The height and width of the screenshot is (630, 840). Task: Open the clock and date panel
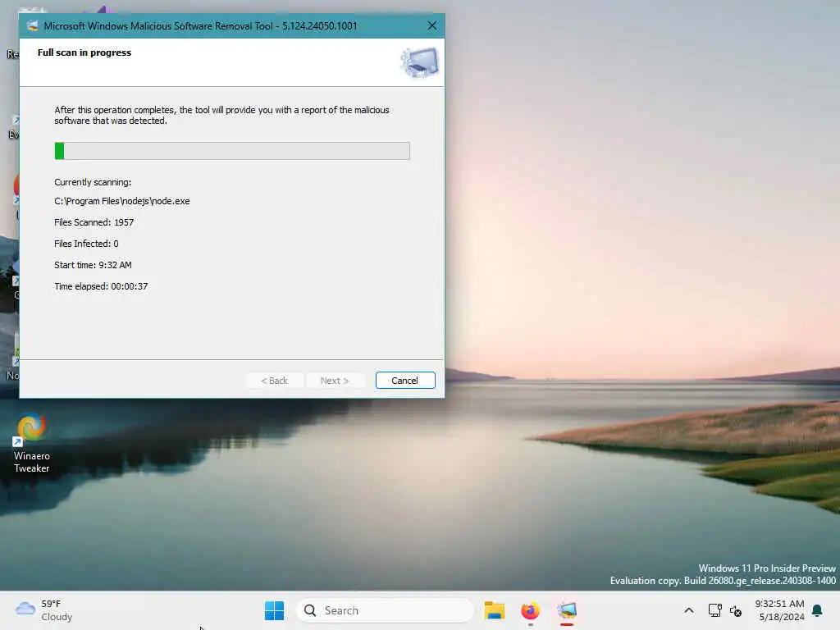pos(779,610)
